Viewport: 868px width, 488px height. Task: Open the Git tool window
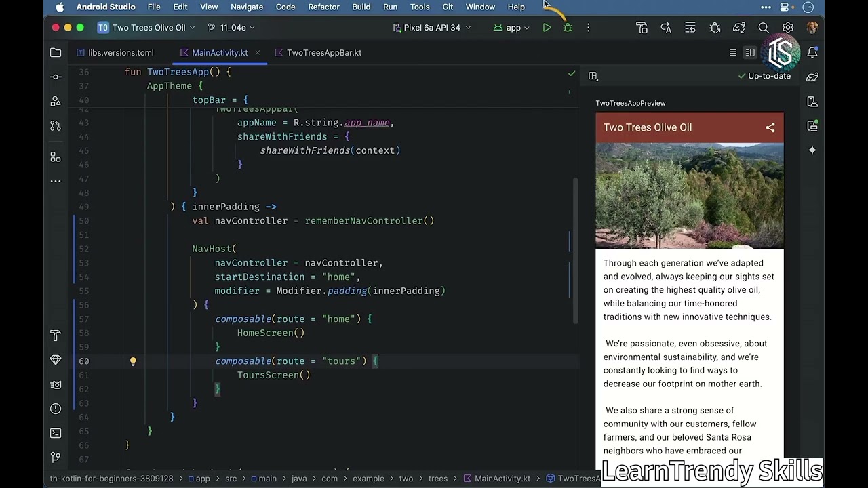56,457
